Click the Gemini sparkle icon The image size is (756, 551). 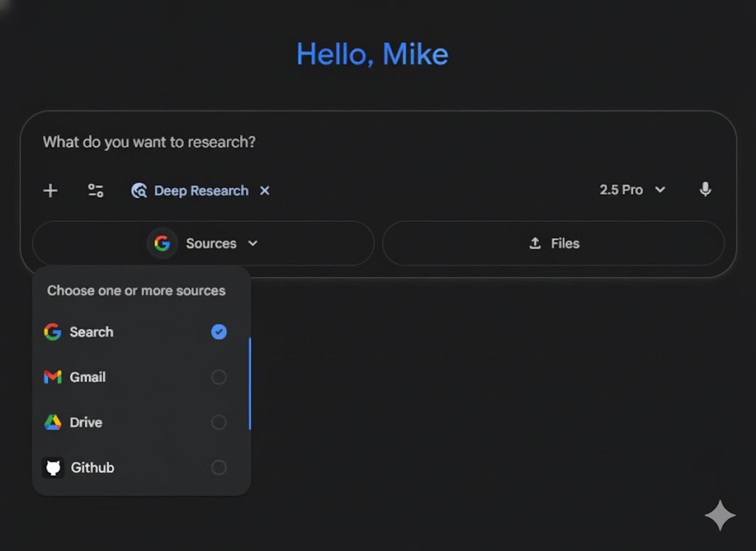click(x=719, y=516)
